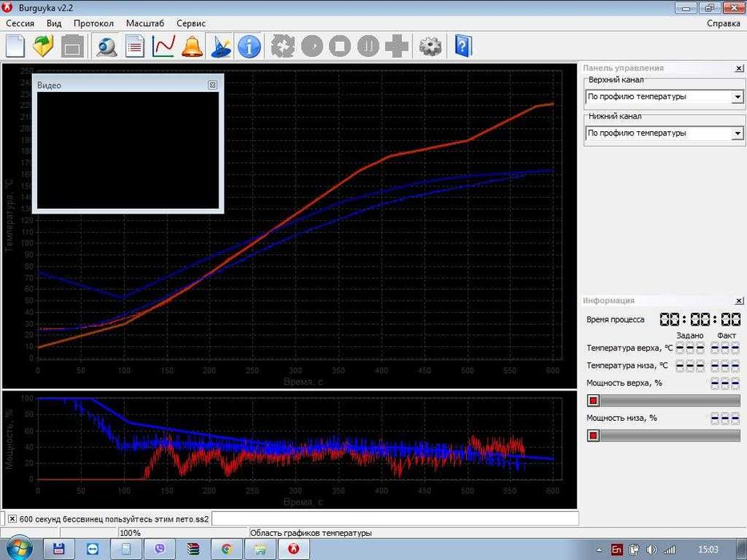This screenshot has height=560, width=747.
Task: Open the Windows Start button
Action: [18, 549]
